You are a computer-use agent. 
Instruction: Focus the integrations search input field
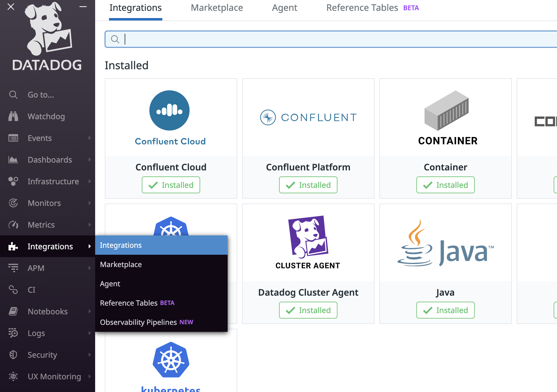[x=331, y=39]
